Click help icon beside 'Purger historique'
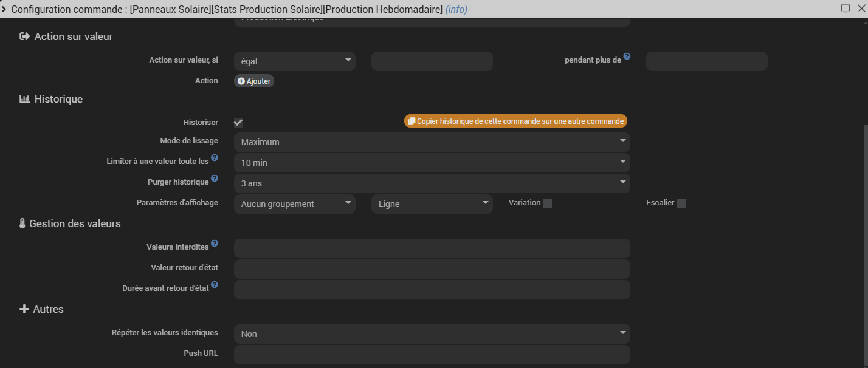 pos(214,180)
